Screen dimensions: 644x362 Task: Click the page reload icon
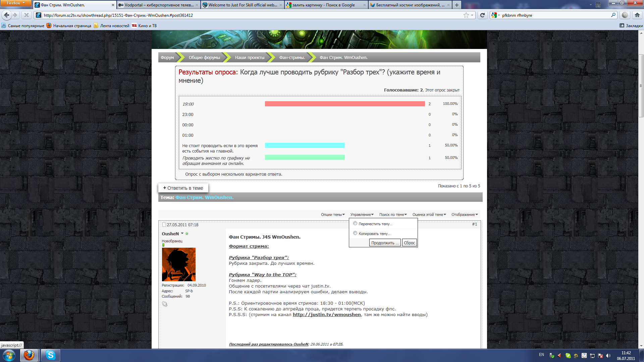point(482,15)
